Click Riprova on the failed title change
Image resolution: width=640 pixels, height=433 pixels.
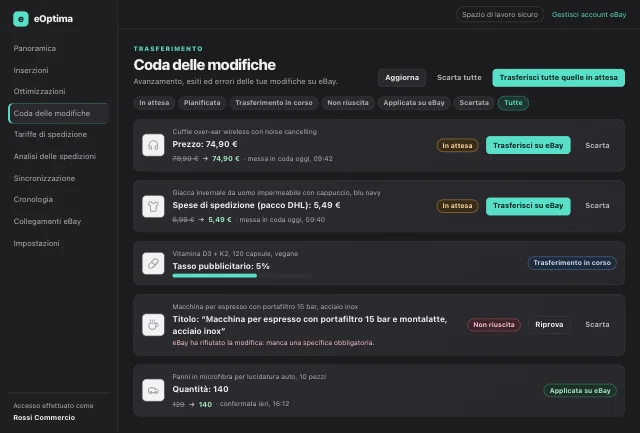click(x=549, y=325)
